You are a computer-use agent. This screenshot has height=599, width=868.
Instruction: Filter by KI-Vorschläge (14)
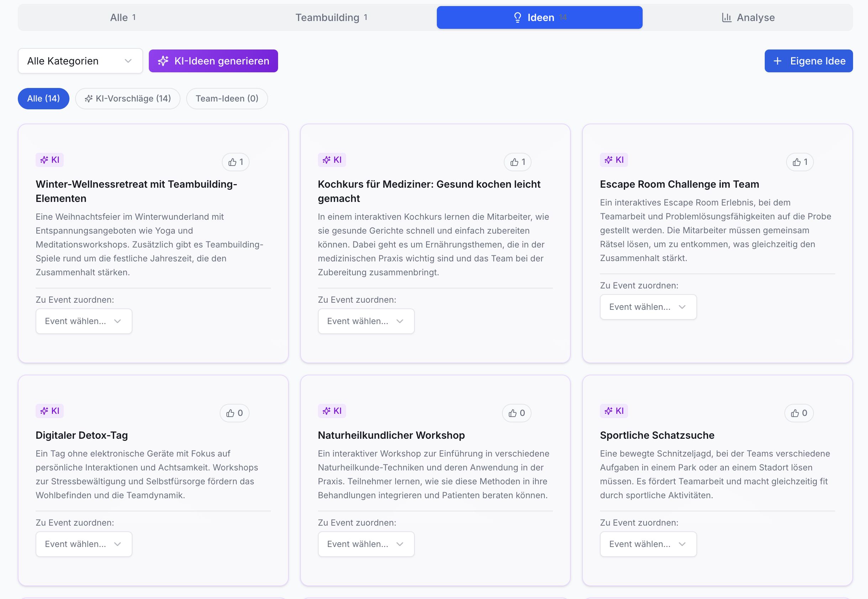click(x=128, y=99)
